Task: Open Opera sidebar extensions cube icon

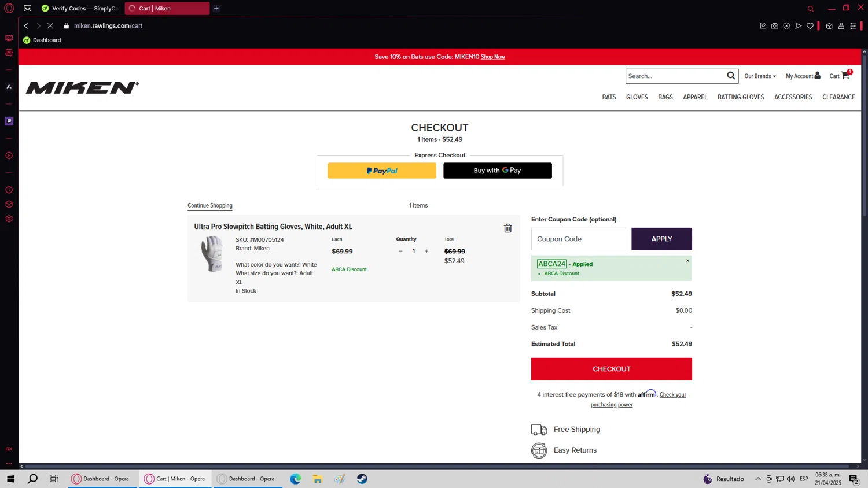Action: click(x=9, y=205)
